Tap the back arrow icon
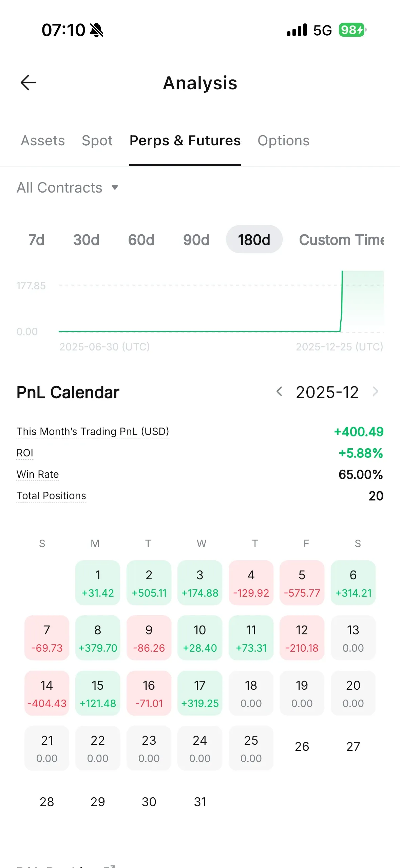 (x=28, y=83)
